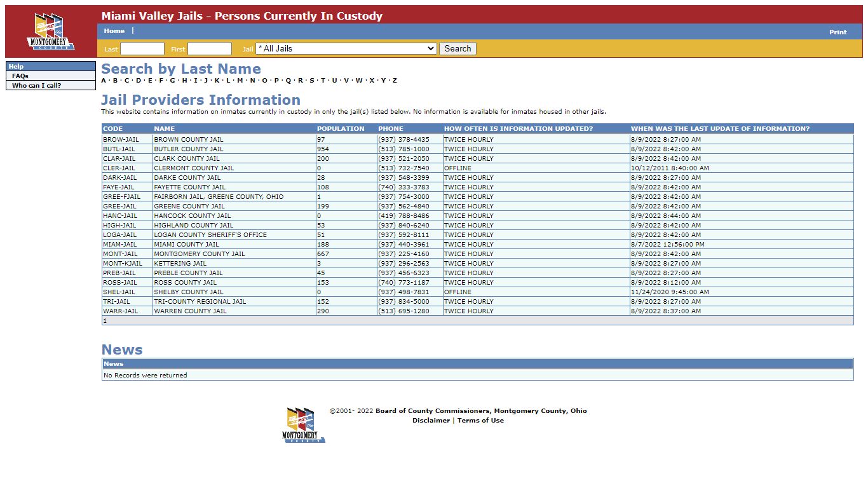Screen dimensions: 868x488
Task: Open the 'Who can I call?' item
Action: [51, 85]
